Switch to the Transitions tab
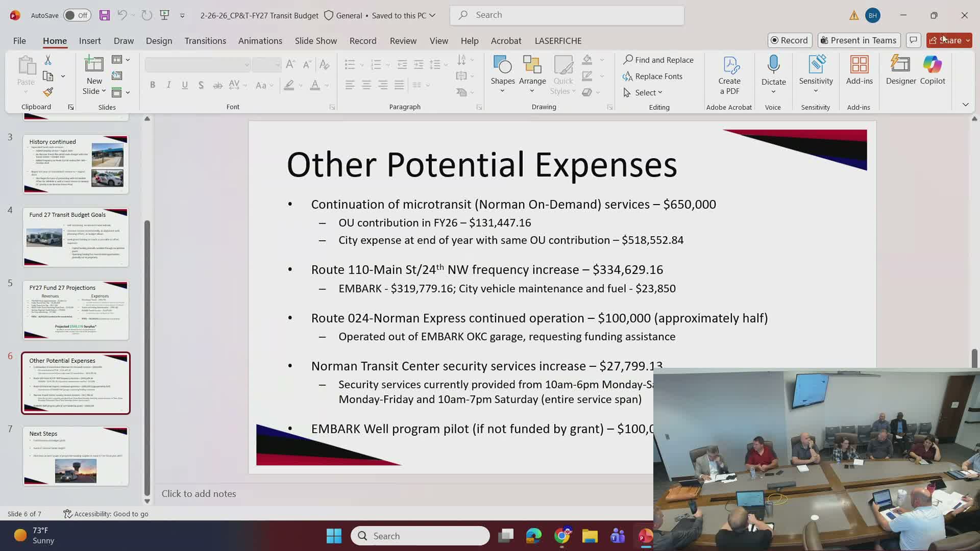Image resolution: width=980 pixels, height=551 pixels. click(x=205, y=40)
